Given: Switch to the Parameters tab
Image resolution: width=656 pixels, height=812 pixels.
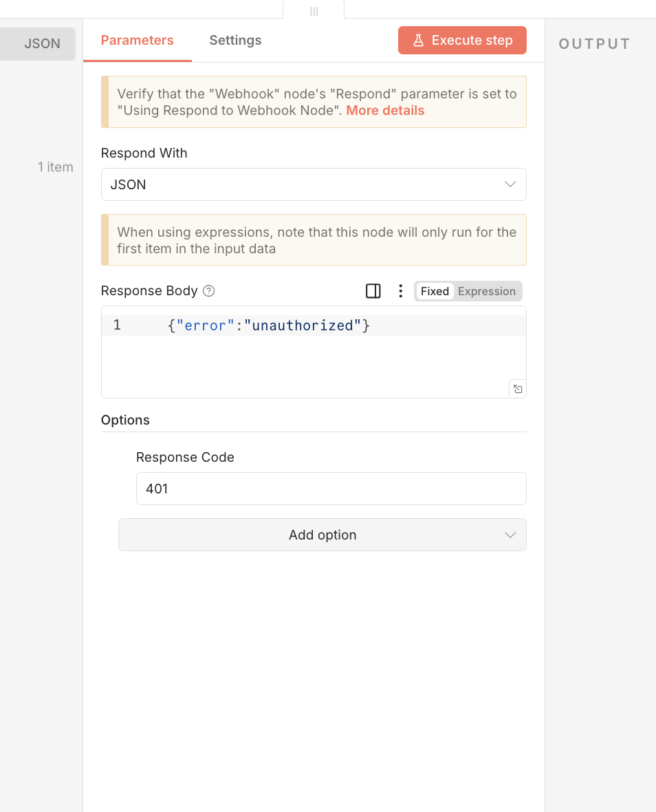Looking at the screenshot, I should click(x=137, y=41).
